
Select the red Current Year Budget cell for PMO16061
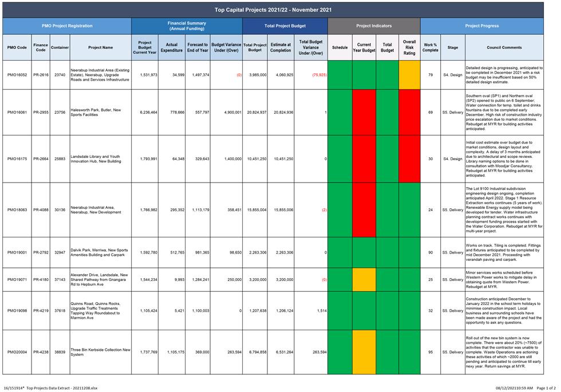click(x=364, y=112)
